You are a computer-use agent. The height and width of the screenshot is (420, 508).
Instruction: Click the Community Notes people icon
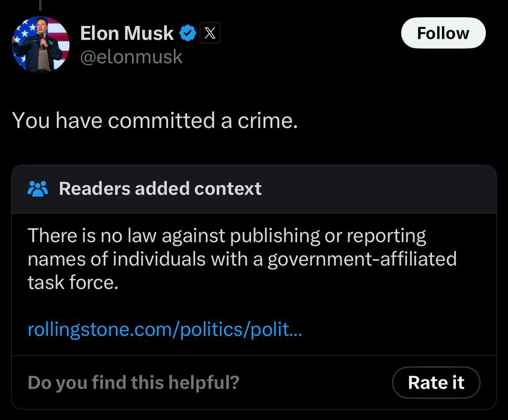(x=38, y=189)
